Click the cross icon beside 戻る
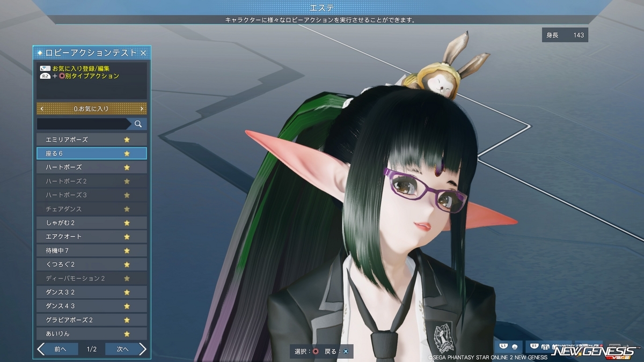644x362 pixels. [346, 351]
